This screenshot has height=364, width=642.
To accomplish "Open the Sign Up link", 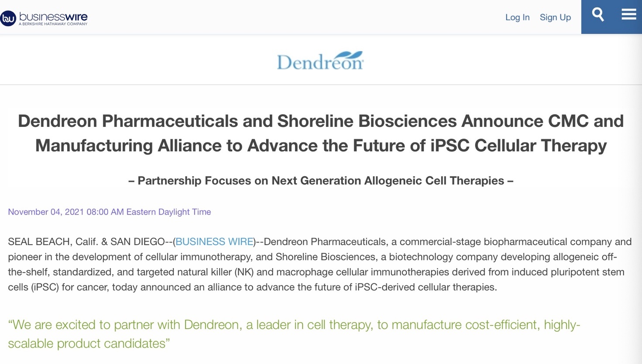I will coord(555,17).
